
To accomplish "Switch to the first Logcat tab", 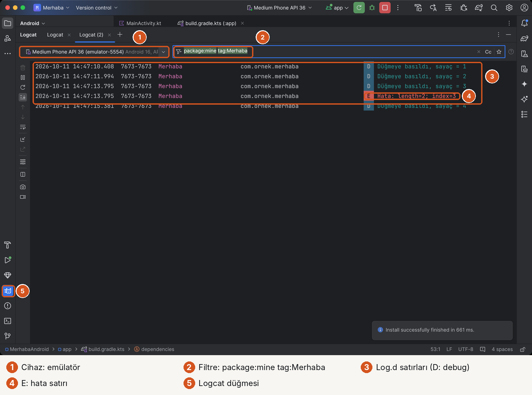I will pos(55,35).
